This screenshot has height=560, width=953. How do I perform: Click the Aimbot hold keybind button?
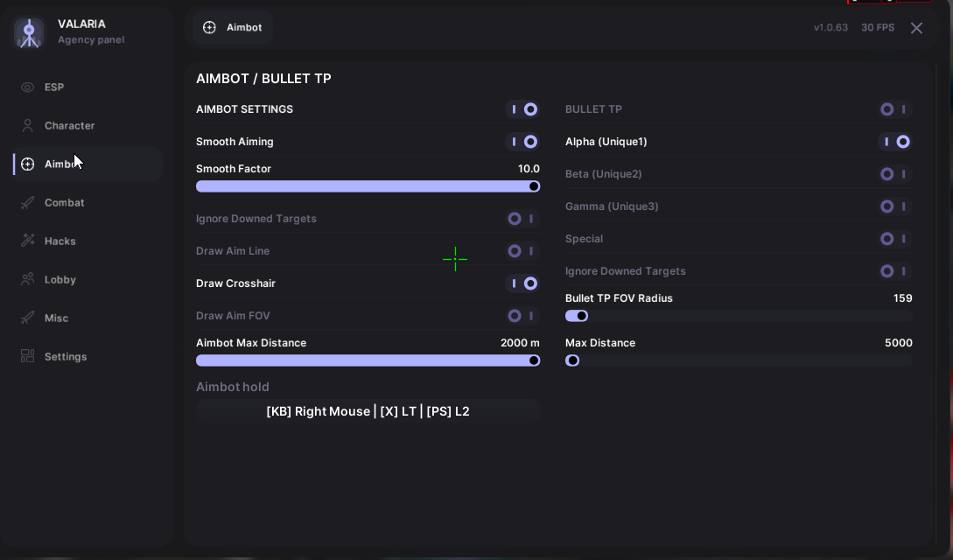[368, 411]
